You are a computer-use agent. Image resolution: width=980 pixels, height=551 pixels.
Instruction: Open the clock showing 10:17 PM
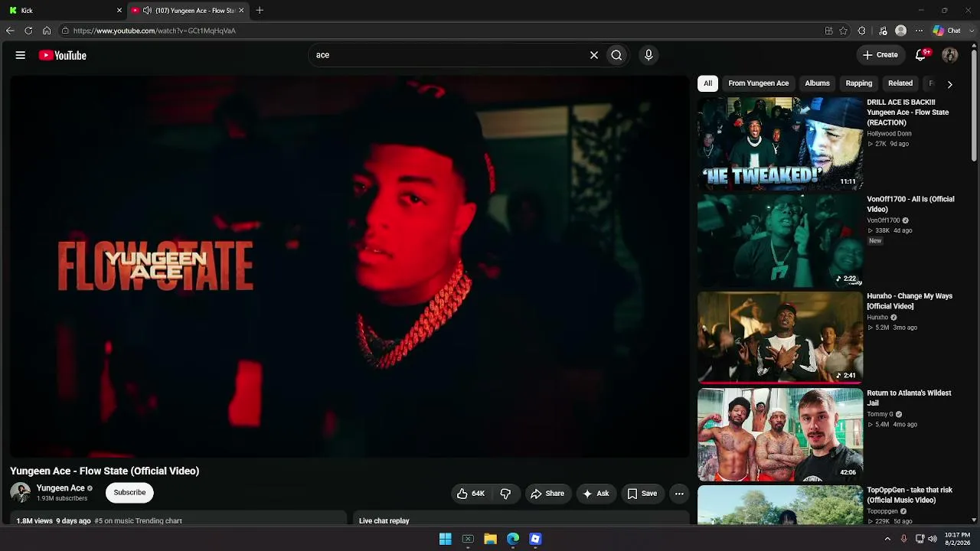tap(957, 539)
